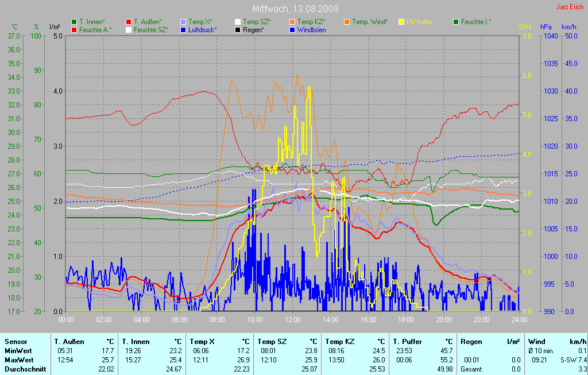Click the Temp X column header

tap(202, 342)
